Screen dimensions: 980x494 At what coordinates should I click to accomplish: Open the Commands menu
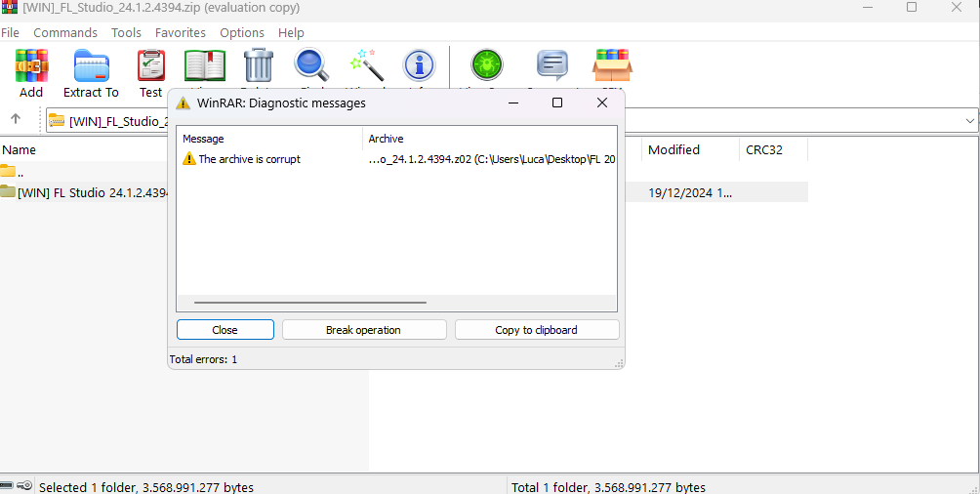tap(65, 32)
